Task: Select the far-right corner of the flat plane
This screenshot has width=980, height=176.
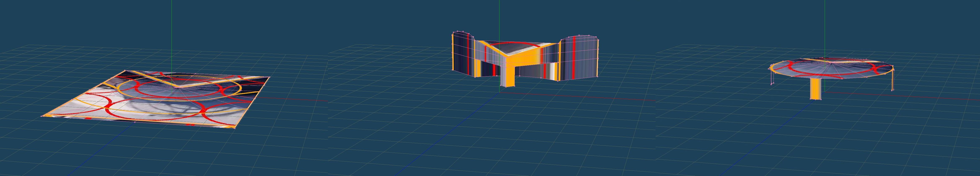Action: 269,78
